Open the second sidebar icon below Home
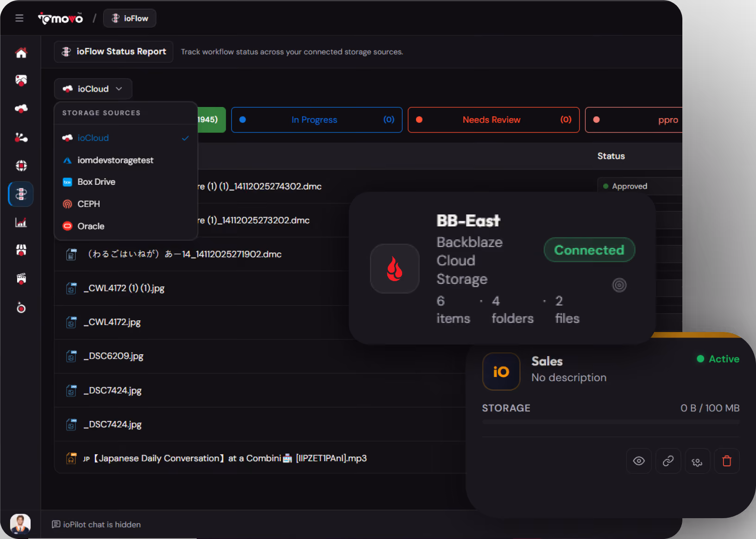756x539 pixels. pos(21,80)
